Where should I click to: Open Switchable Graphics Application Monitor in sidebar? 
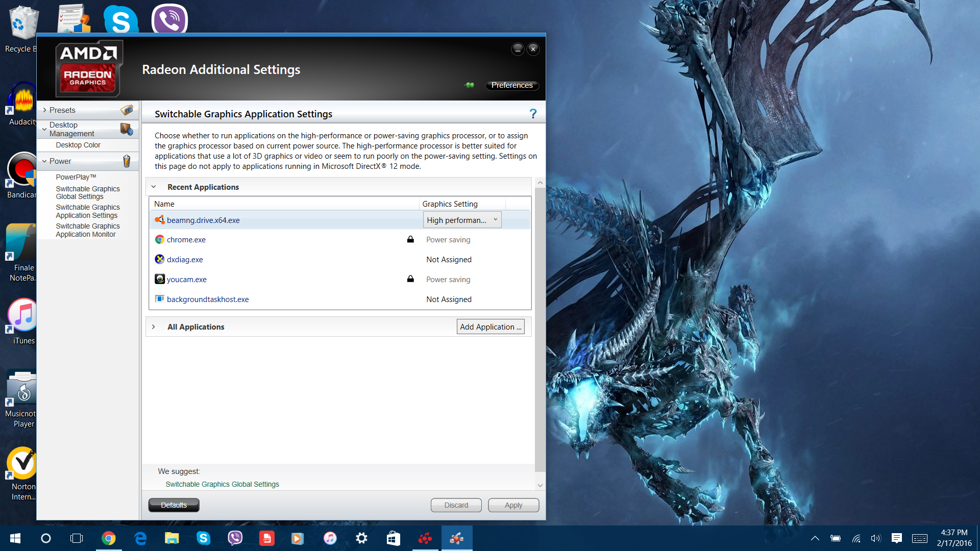point(88,230)
